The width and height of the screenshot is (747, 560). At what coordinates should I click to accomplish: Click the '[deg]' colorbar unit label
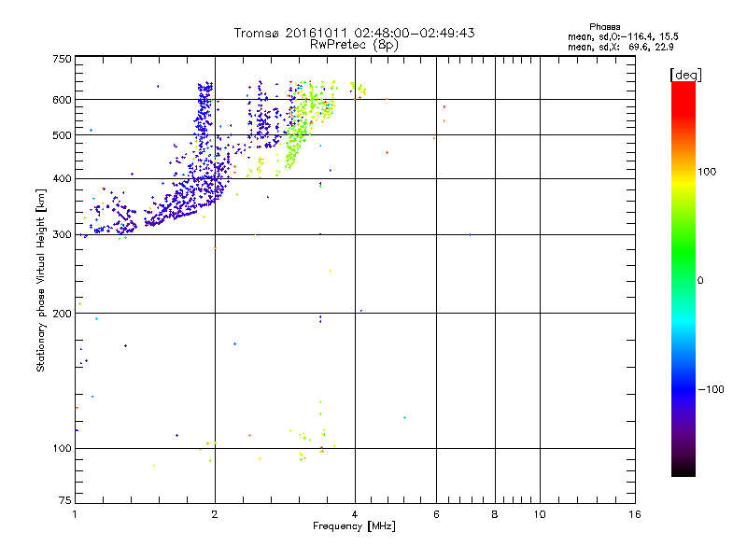click(685, 75)
